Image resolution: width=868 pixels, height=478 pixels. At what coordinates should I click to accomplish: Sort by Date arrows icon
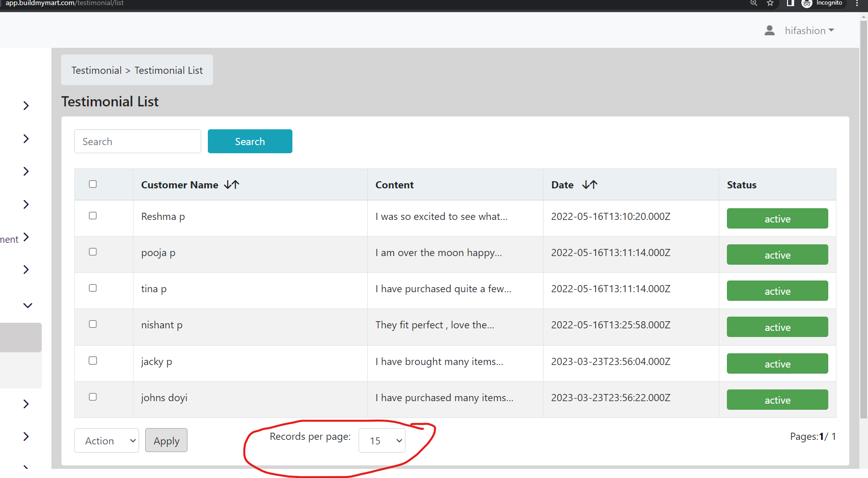point(590,185)
